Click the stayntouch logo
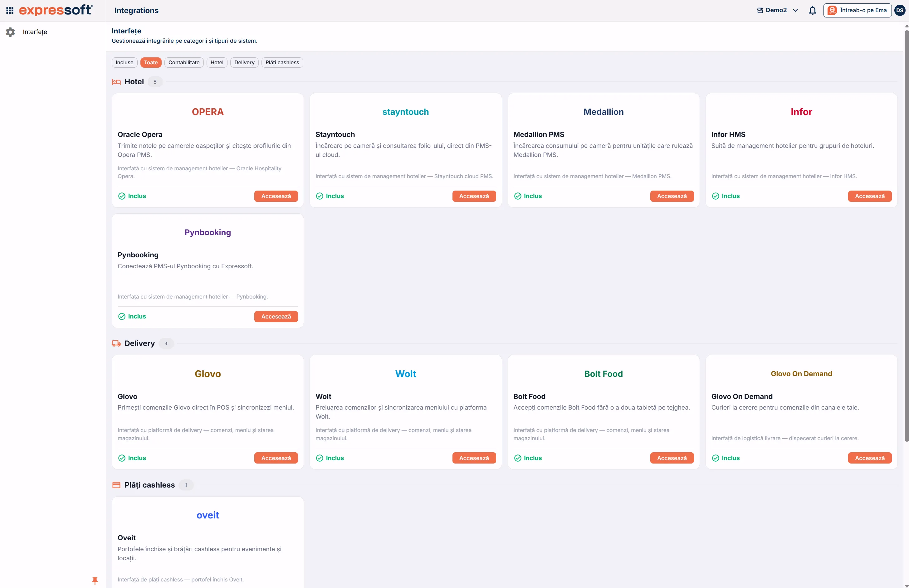The width and height of the screenshot is (909, 588). tap(406, 112)
